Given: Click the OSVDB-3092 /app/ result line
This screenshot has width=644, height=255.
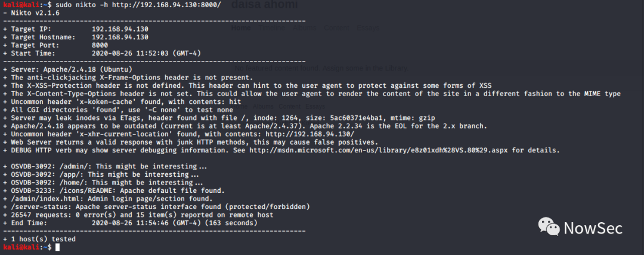Looking at the screenshot, I should click(x=101, y=174).
